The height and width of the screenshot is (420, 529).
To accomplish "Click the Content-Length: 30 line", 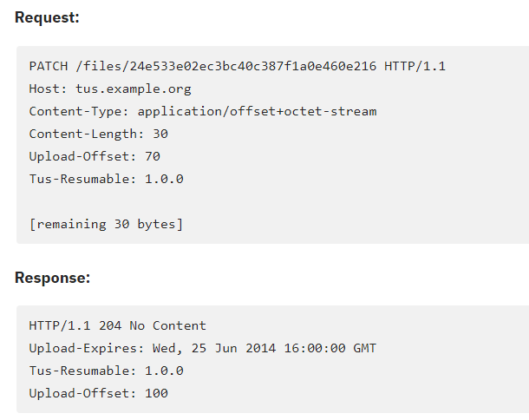I will (x=98, y=134).
